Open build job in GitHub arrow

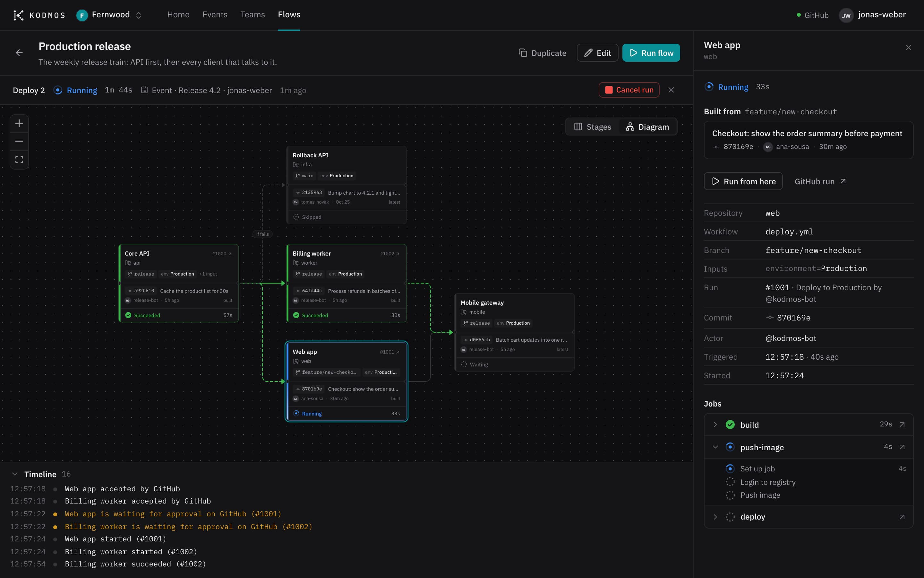(902, 424)
